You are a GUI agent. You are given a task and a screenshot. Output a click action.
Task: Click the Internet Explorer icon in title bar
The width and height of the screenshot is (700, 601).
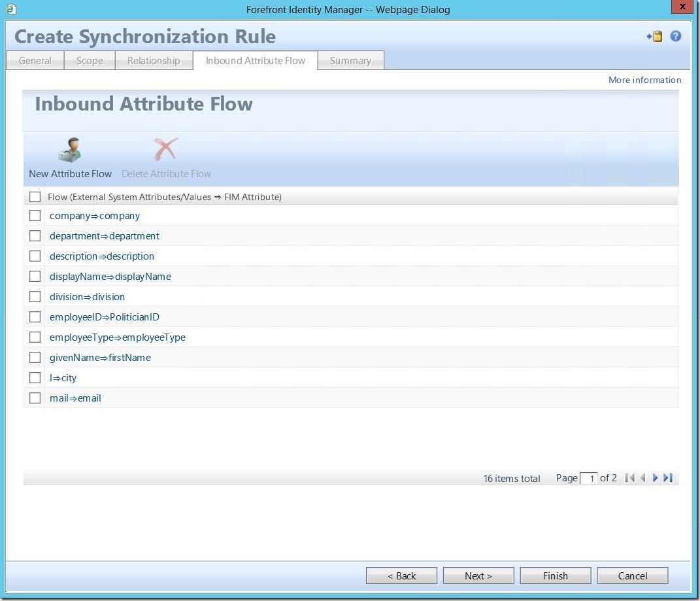tap(11, 9)
